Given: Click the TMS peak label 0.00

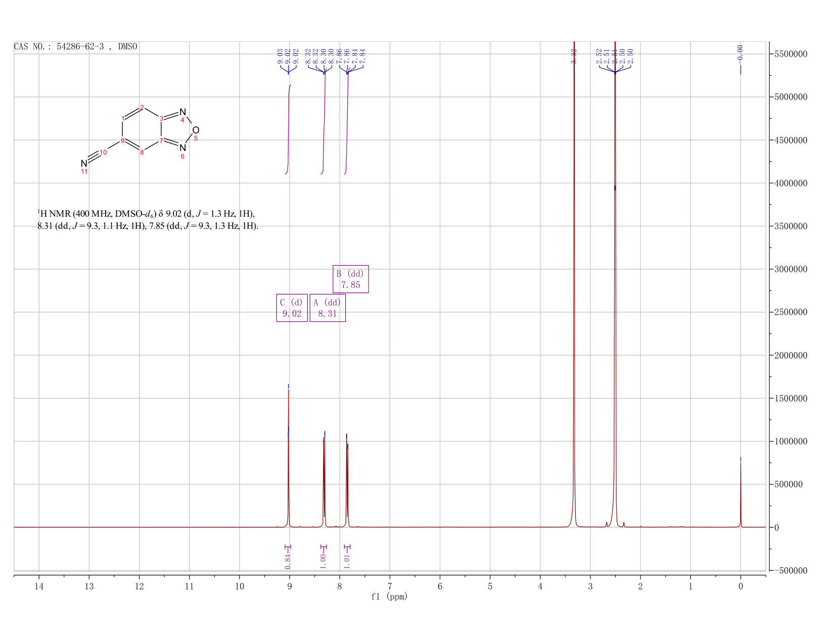Looking at the screenshot, I should pos(740,52).
